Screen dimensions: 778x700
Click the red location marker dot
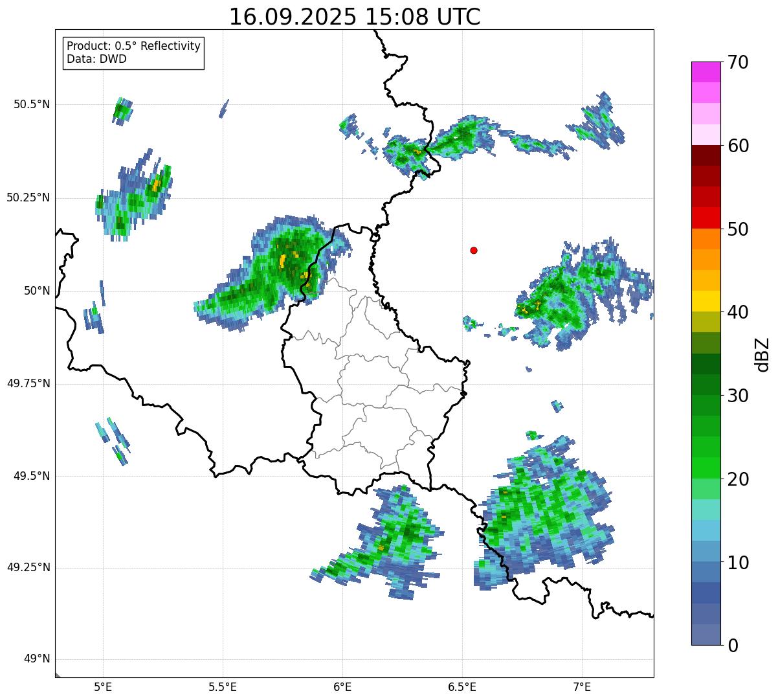pos(474,250)
